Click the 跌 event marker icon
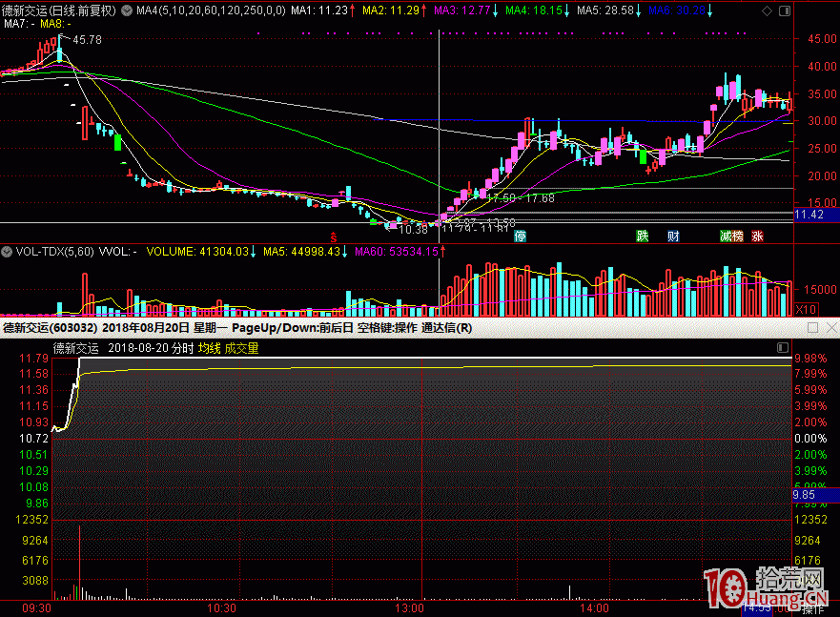Viewport: 840px width, 617px height. tap(643, 236)
